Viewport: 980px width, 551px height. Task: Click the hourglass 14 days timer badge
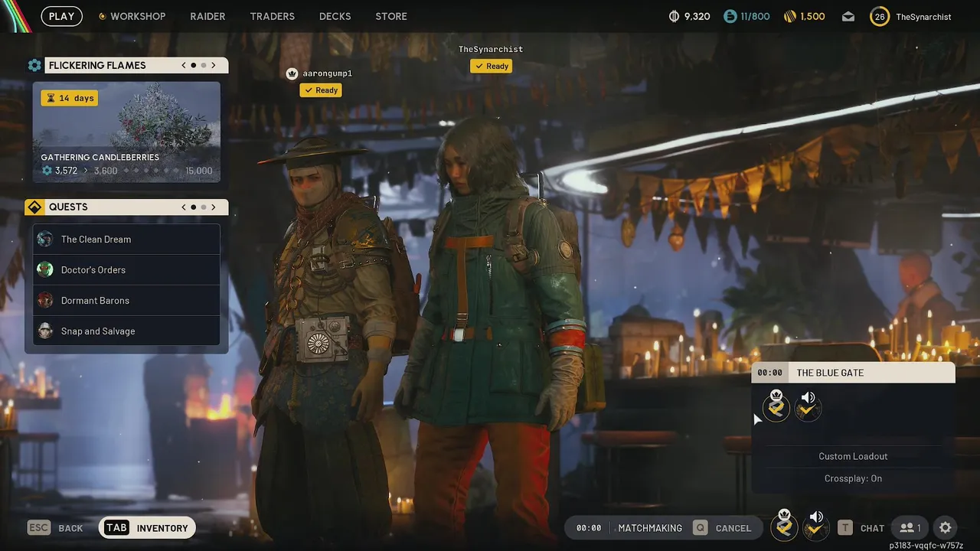coord(70,98)
